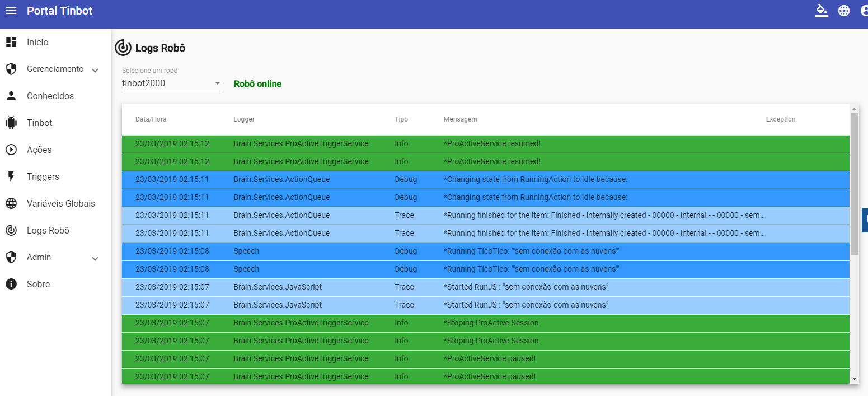The image size is (868, 396).
Task: Open the Sobre page
Action: point(39,284)
